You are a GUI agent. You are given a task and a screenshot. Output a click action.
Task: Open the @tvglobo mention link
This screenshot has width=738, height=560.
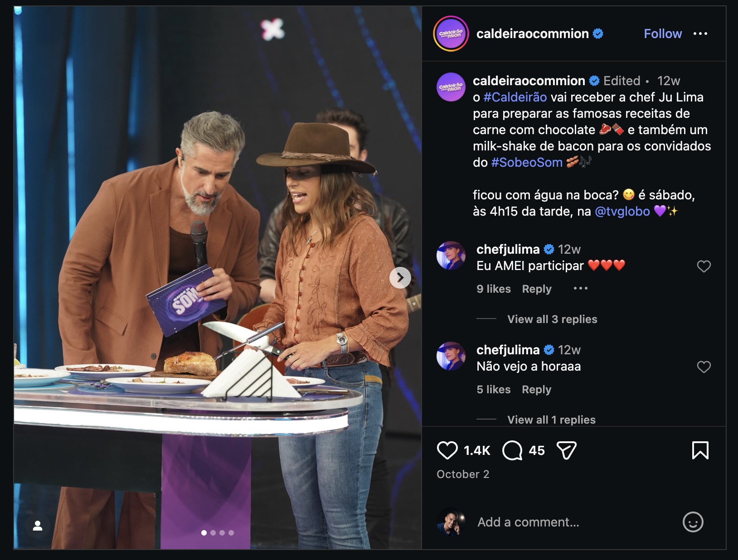[622, 211]
